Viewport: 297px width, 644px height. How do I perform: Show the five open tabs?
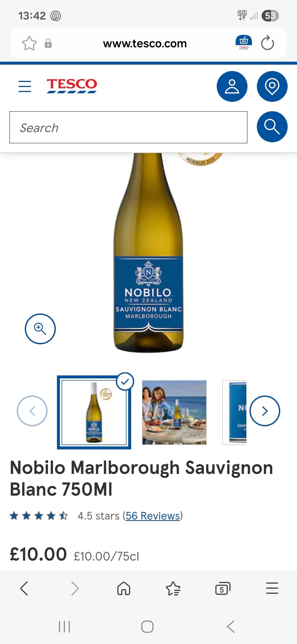[222, 588]
